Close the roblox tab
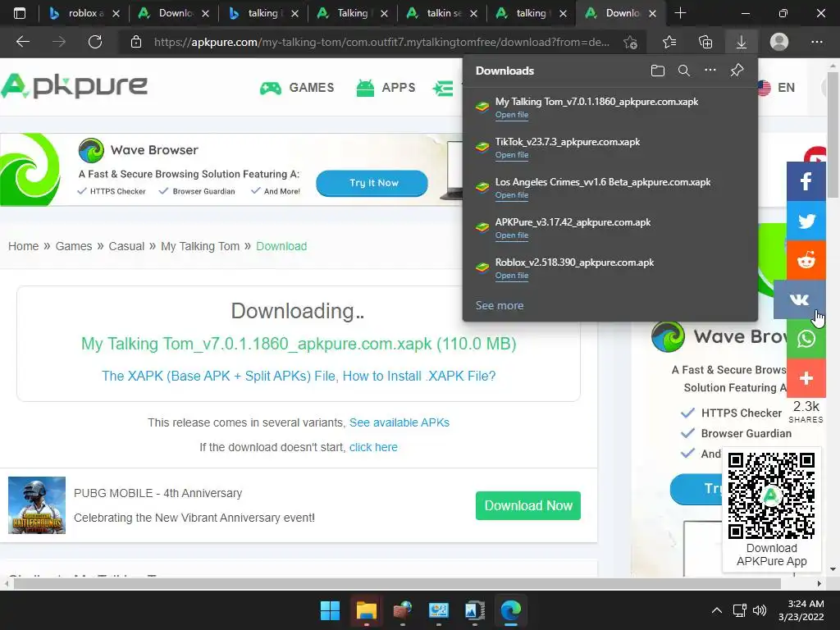 (116, 13)
